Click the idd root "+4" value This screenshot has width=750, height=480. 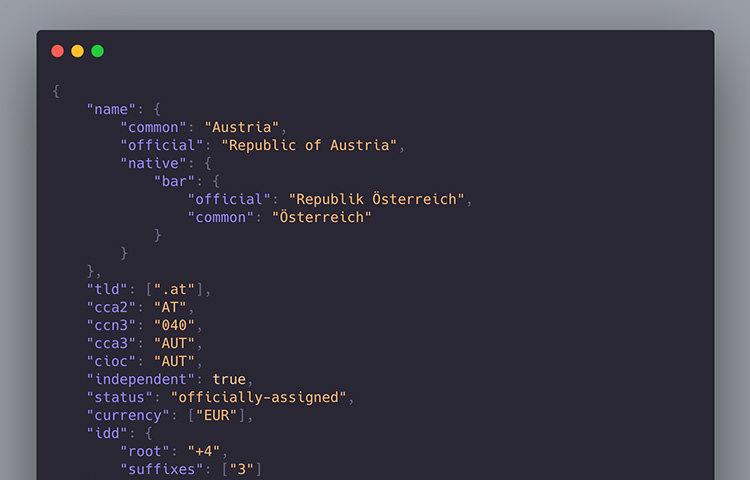[204, 452]
